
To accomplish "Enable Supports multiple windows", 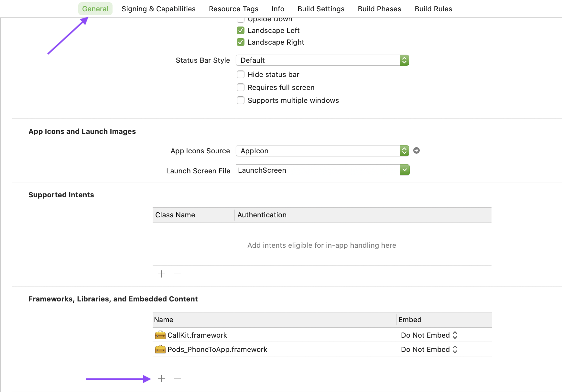I will click(241, 100).
